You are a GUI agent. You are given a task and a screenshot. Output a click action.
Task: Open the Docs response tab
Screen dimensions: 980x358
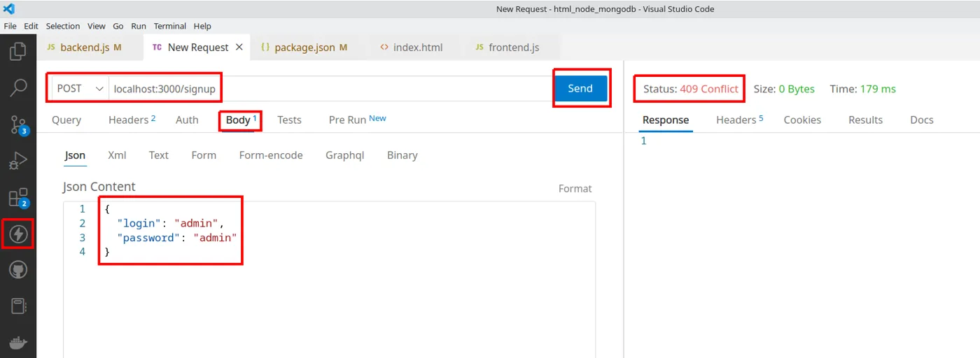[922, 120]
